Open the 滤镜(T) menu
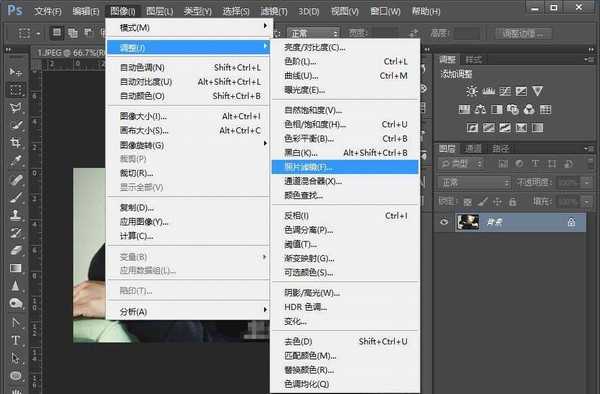Screen dimensions: 600x394 point(274,11)
